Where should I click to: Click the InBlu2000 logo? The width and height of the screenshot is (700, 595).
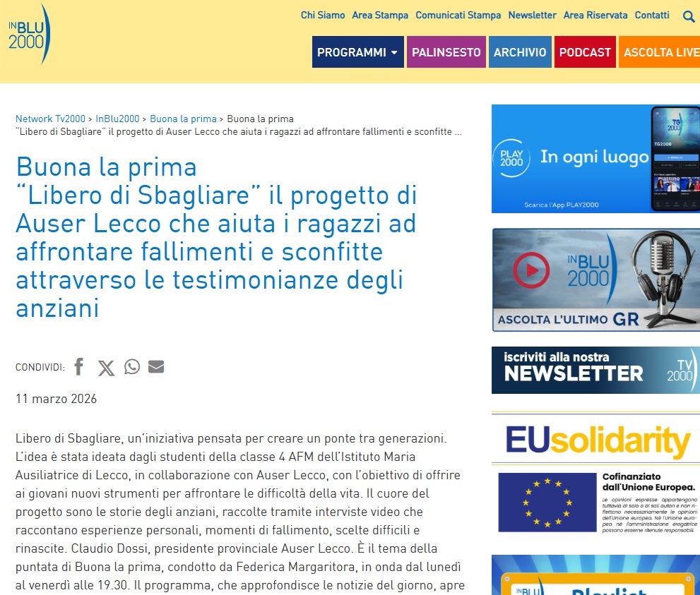29,34
